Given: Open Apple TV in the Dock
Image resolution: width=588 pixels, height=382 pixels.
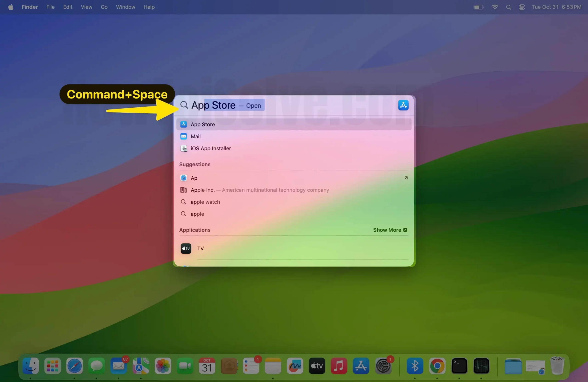Looking at the screenshot, I should coord(317,366).
